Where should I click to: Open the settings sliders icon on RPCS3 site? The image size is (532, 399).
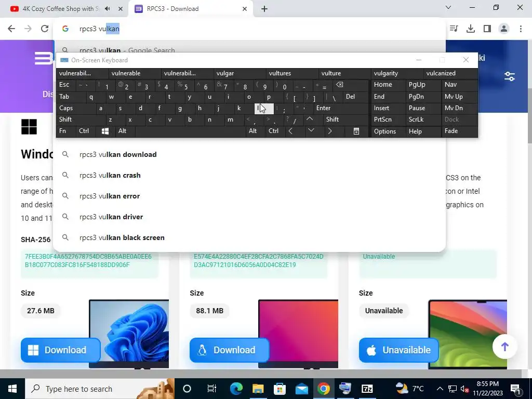point(509,76)
